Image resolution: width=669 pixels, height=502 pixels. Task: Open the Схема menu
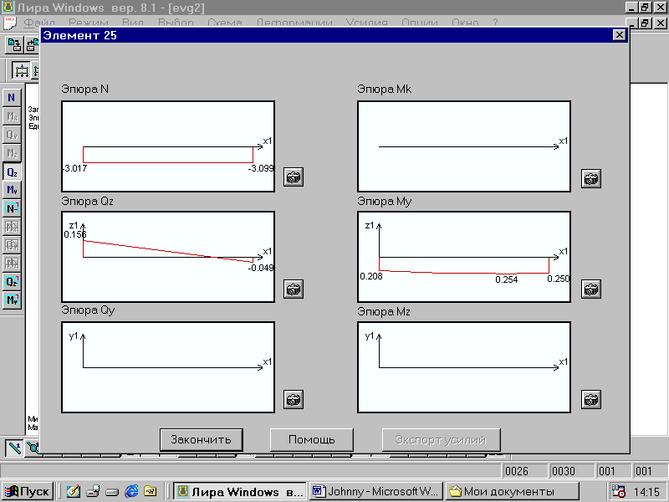(225, 22)
